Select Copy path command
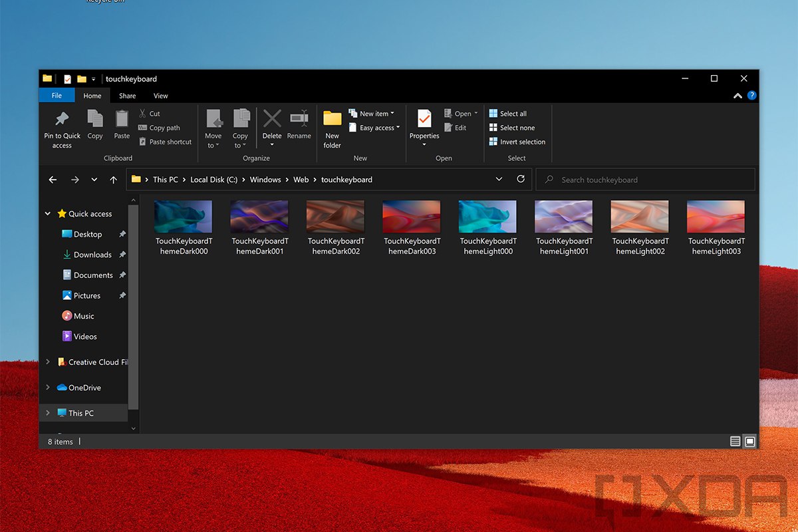Screen dimensions: 798x532 click(160, 128)
